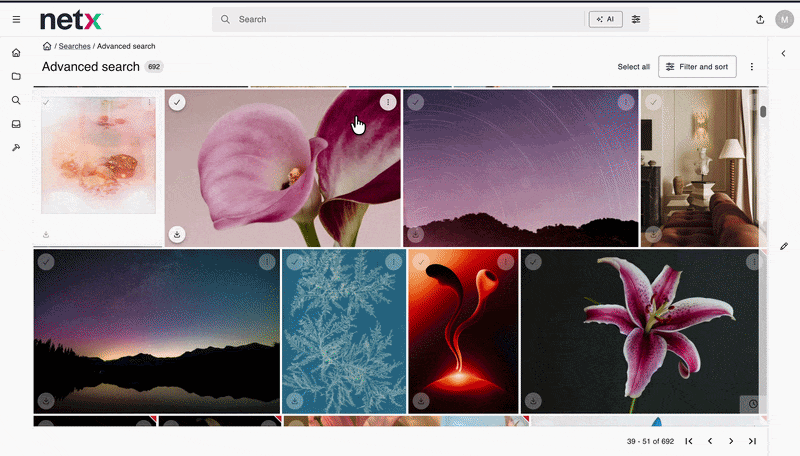The width and height of the screenshot is (800, 456).
Task: Follow the Searches breadcrumb link
Action: [x=74, y=46]
